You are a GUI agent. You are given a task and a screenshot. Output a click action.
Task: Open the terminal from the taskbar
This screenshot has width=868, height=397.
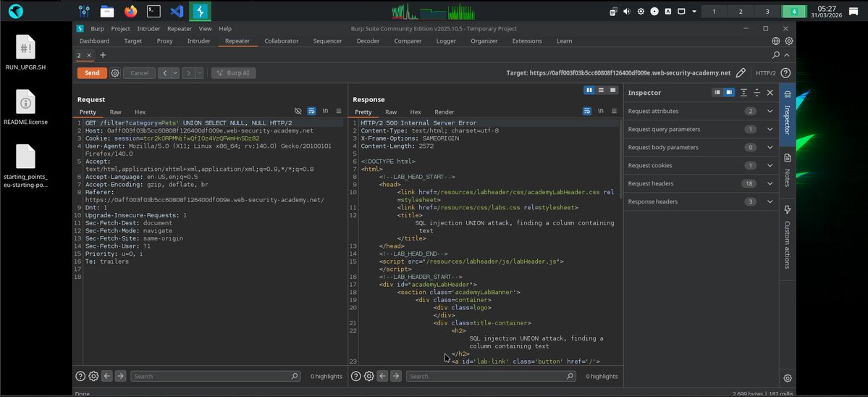pyautogui.click(x=154, y=11)
